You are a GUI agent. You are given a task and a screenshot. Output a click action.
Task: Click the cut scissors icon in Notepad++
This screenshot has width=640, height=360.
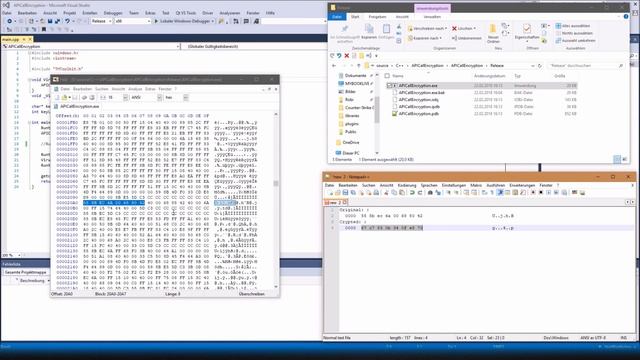coord(386,193)
